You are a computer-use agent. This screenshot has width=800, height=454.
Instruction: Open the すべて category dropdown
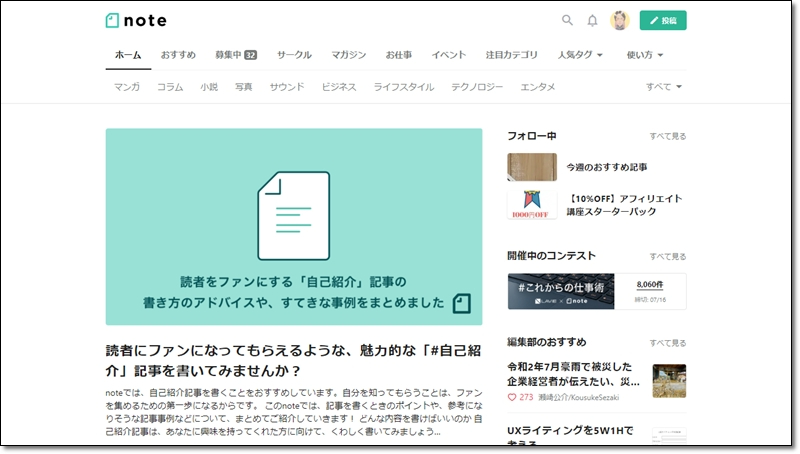click(664, 87)
